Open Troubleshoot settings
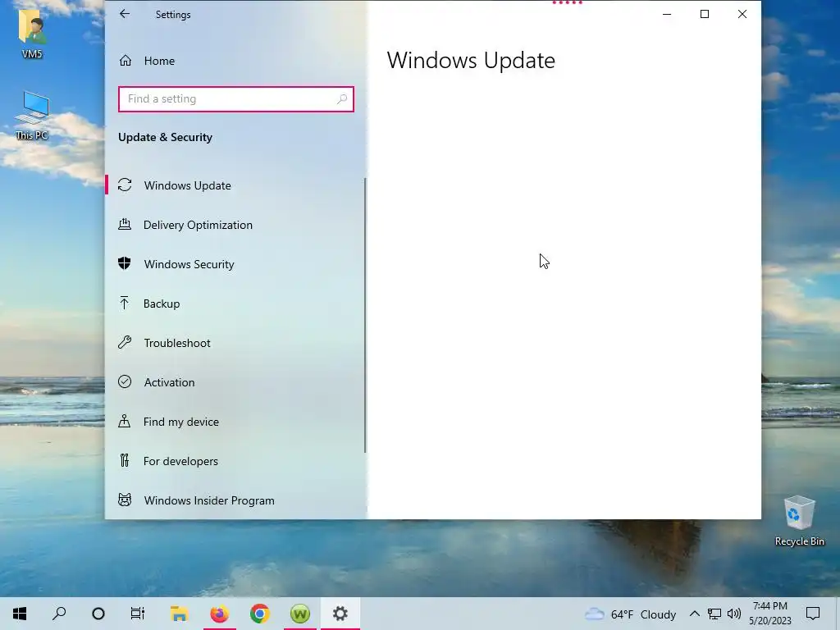 [235, 343]
